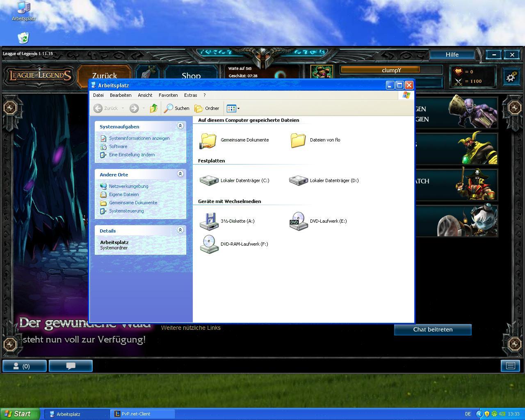This screenshot has width=525, height=420.
Task: Open the list panel icon in League client
Action: [x=511, y=365]
